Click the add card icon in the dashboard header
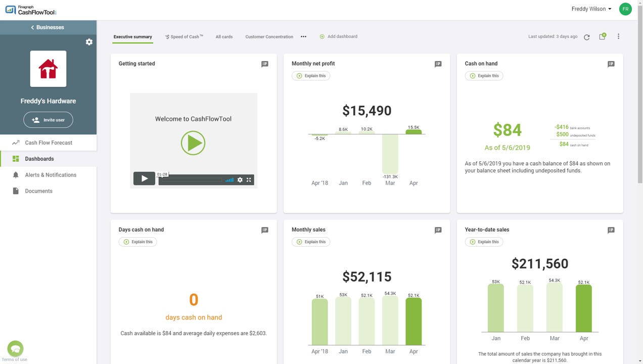 [x=602, y=36]
